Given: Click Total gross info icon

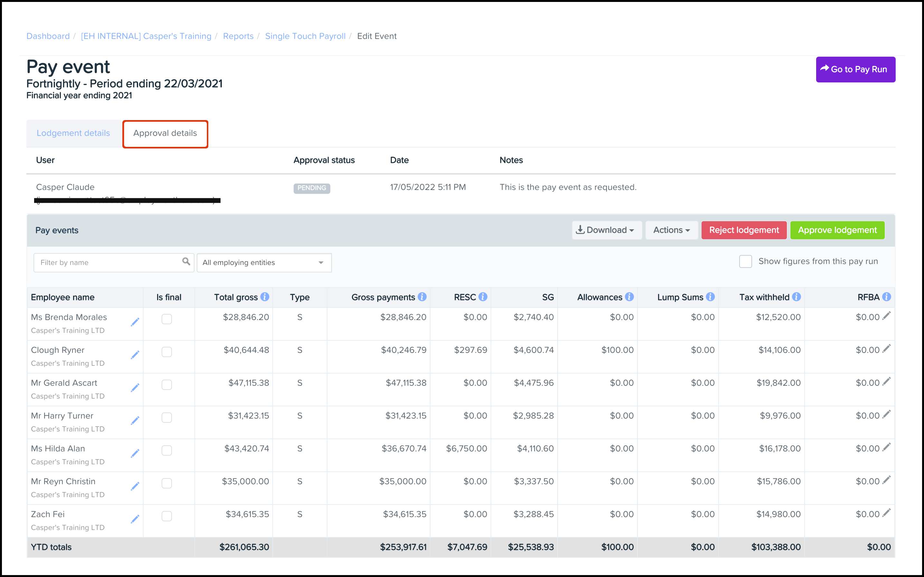Looking at the screenshot, I should click(x=265, y=297).
